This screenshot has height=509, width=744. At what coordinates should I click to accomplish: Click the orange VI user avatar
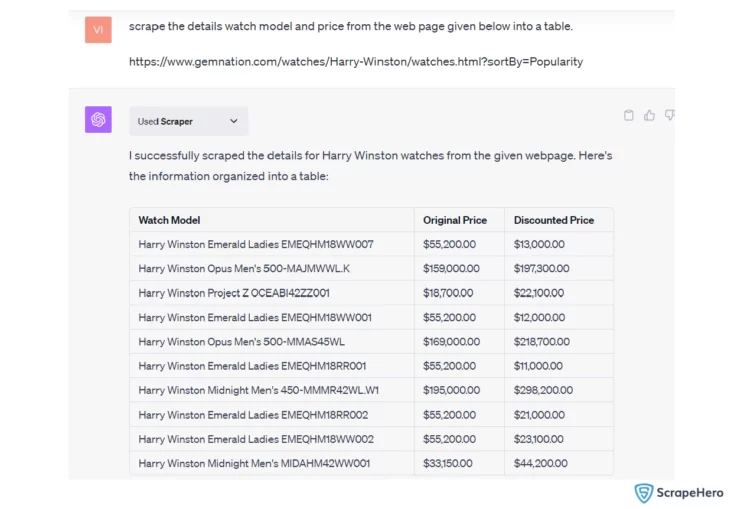pos(98,30)
